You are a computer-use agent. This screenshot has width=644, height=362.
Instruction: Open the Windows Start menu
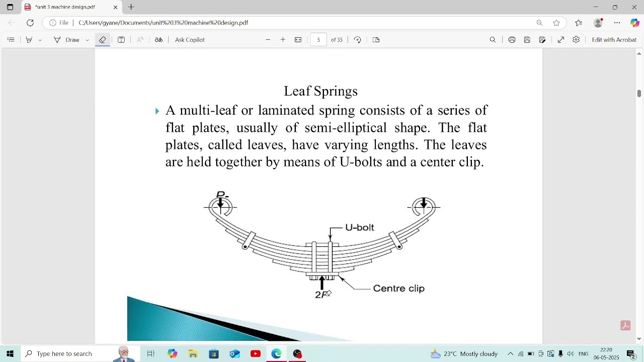(x=10, y=354)
